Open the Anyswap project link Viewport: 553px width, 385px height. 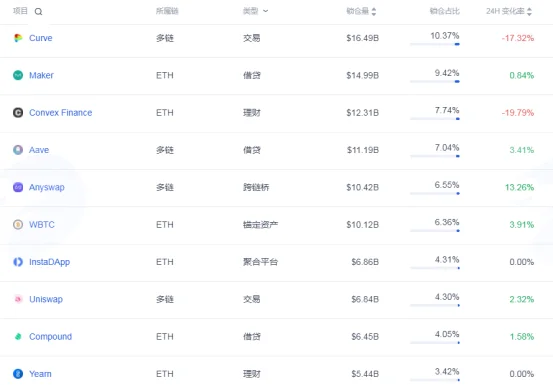point(47,187)
